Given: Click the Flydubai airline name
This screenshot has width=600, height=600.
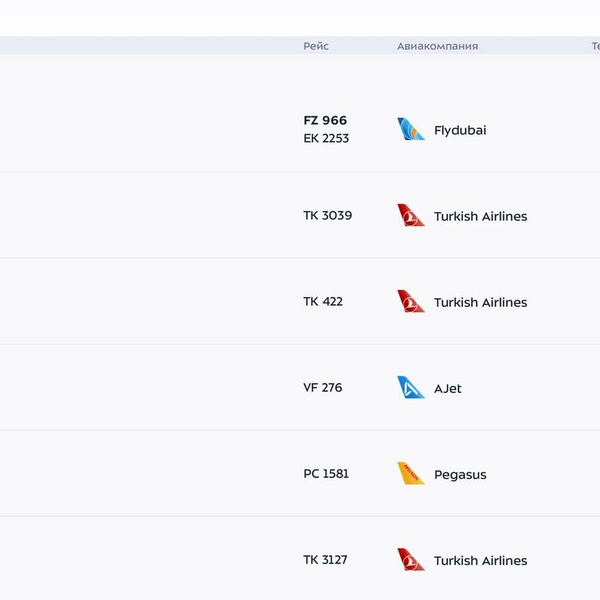Looking at the screenshot, I should (460, 131).
